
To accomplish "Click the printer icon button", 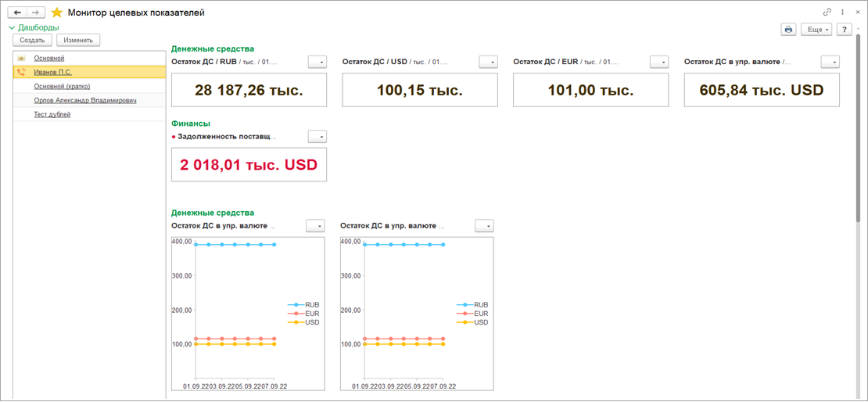I will tap(788, 29).
